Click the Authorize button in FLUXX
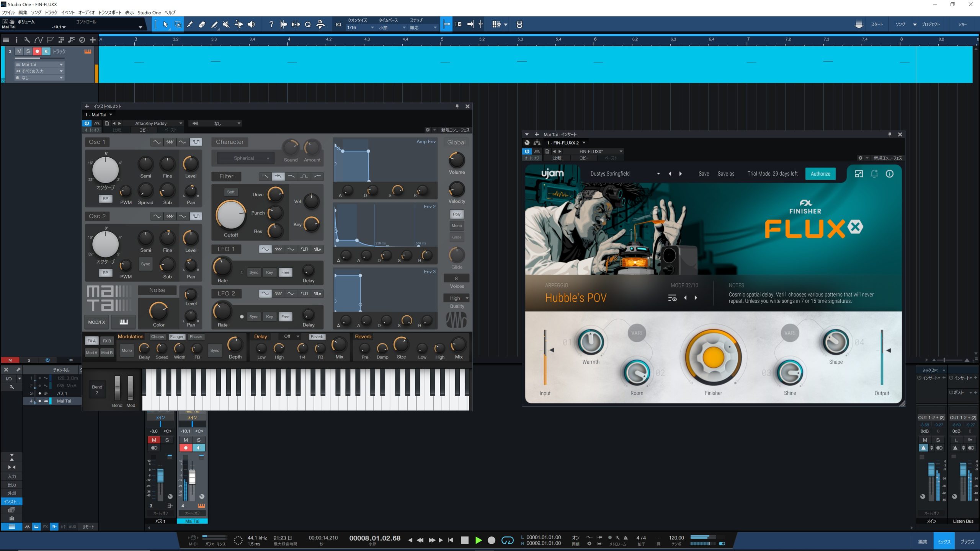This screenshot has height=551, width=980. pyautogui.click(x=820, y=174)
